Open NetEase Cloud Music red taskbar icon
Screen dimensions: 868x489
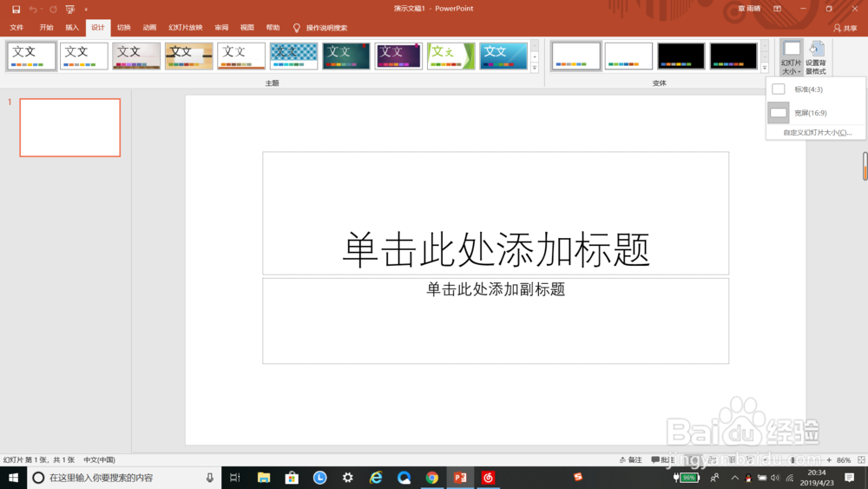pos(488,478)
